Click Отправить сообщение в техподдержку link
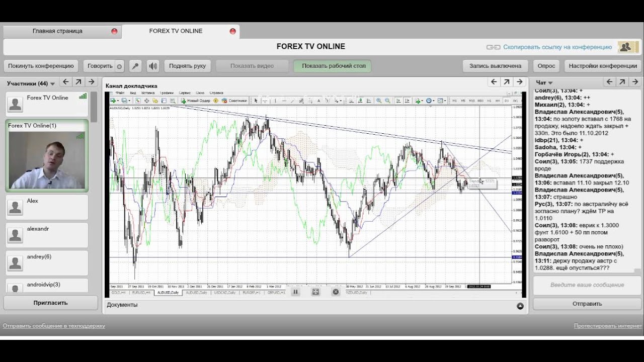 pyautogui.click(x=54, y=326)
